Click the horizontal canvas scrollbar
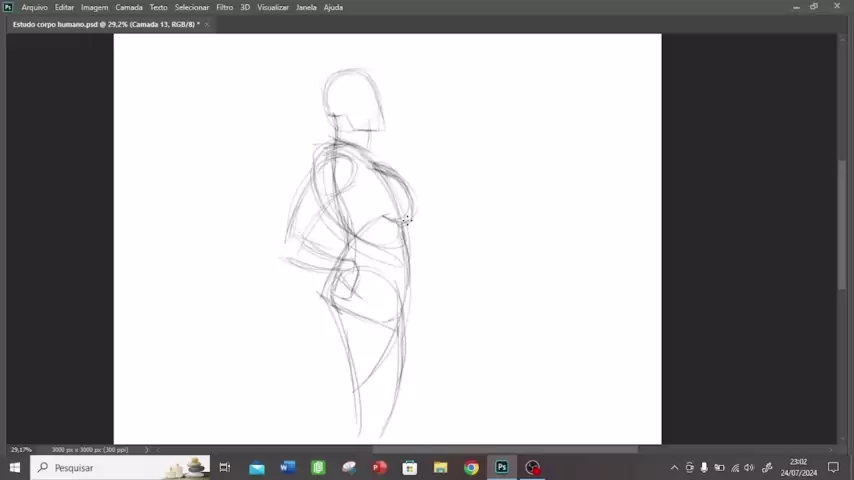The height and width of the screenshot is (480, 854). coord(505,450)
